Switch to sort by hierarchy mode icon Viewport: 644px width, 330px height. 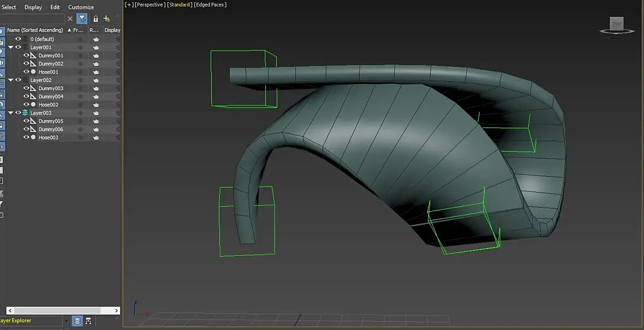[88, 321]
